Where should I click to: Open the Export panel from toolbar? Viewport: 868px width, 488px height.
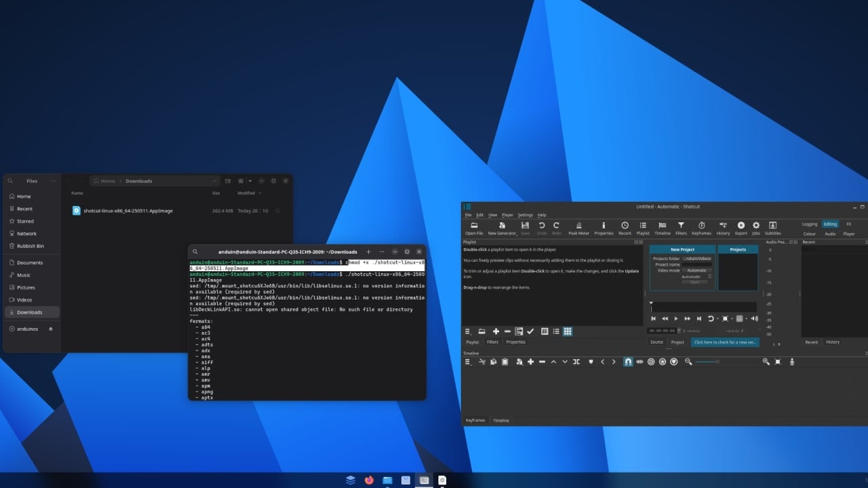pyautogui.click(x=741, y=228)
